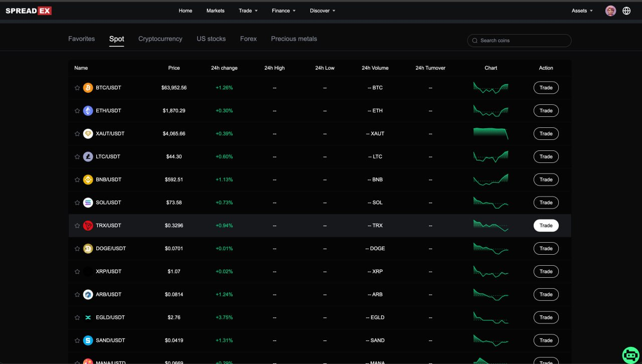Open the BTC/USDT sparkline chart

coord(491,88)
